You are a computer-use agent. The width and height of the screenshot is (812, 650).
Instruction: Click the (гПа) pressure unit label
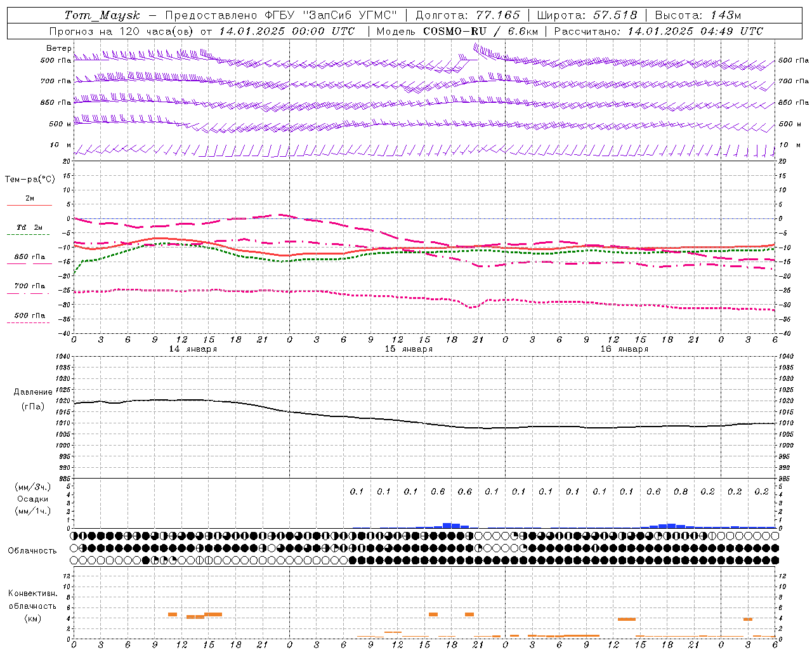pyautogui.click(x=33, y=406)
